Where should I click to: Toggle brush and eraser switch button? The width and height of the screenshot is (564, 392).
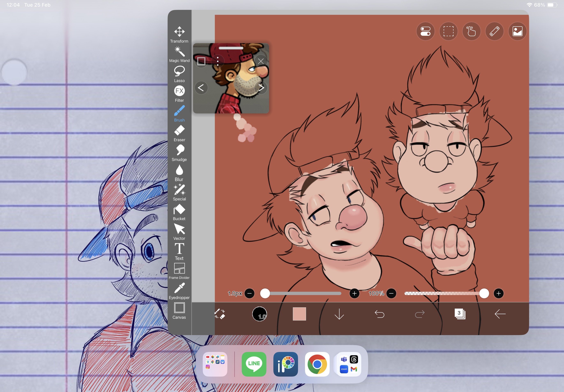click(220, 314)
